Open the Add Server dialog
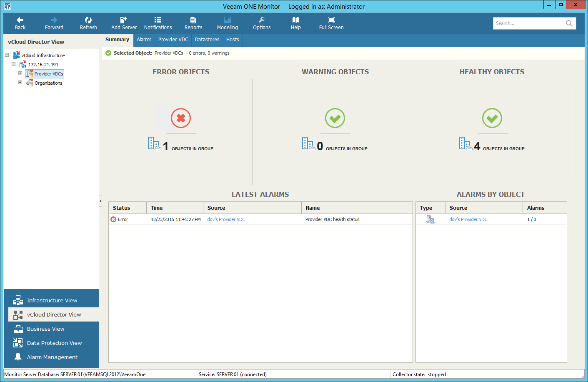The width and height of the screenshot is (588, 382). [x=124, y=23]
